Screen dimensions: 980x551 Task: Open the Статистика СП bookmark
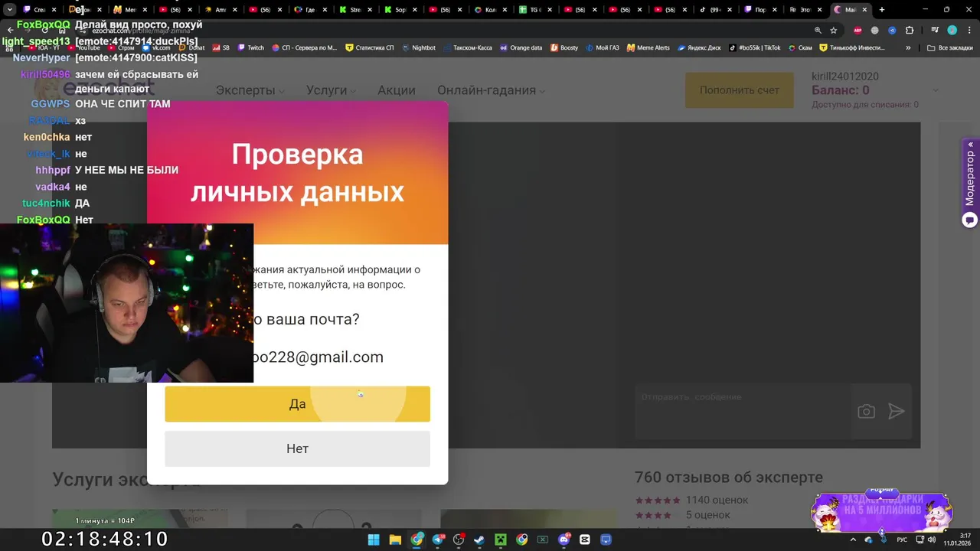[370, 47]
